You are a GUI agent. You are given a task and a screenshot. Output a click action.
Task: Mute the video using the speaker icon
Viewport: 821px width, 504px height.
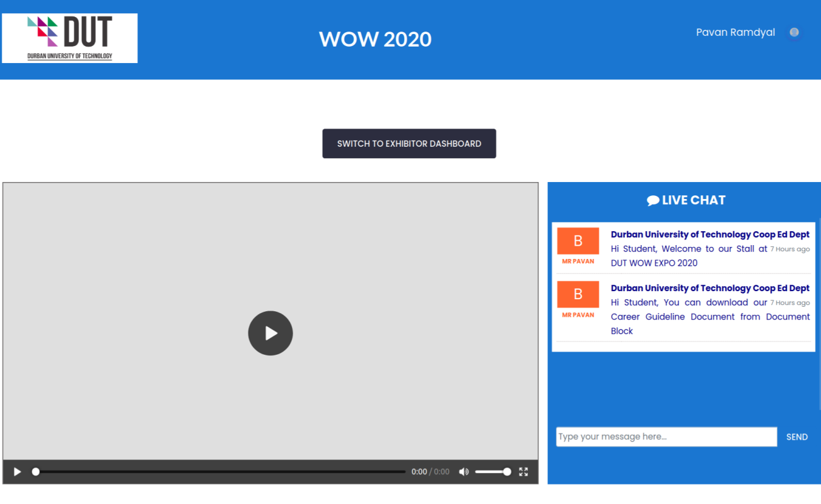463,472
